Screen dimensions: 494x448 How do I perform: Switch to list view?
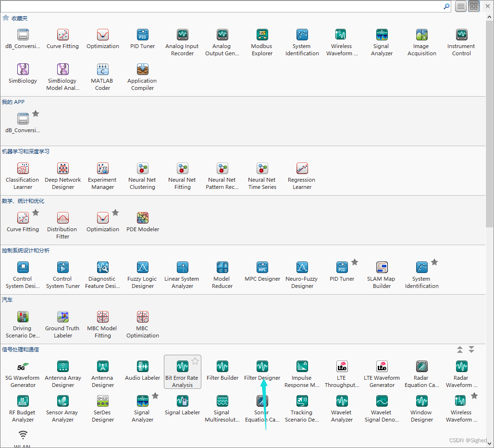(461, 6)
